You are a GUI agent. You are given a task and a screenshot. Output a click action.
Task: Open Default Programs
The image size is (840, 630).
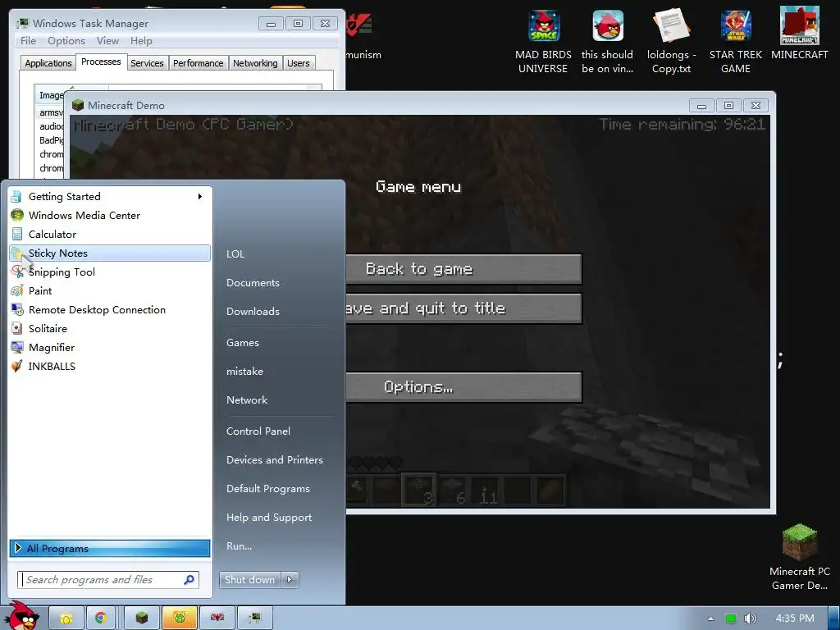pos(268,489)
